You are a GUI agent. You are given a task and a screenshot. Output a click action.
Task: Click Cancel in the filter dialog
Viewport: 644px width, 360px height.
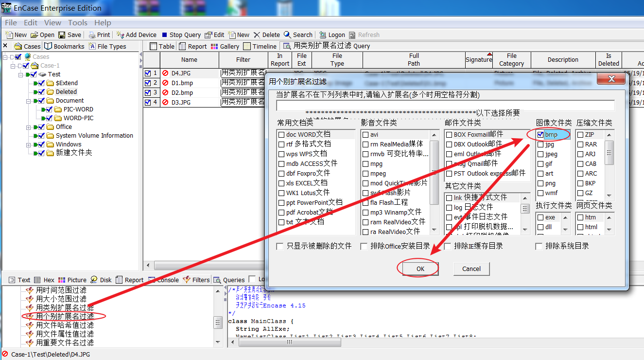471,269
